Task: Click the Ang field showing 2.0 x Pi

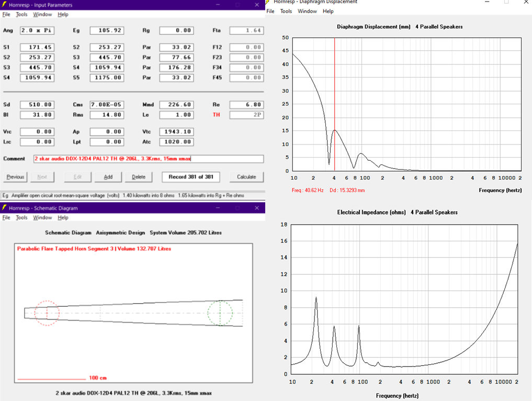Action: click(x=37, y=30)
